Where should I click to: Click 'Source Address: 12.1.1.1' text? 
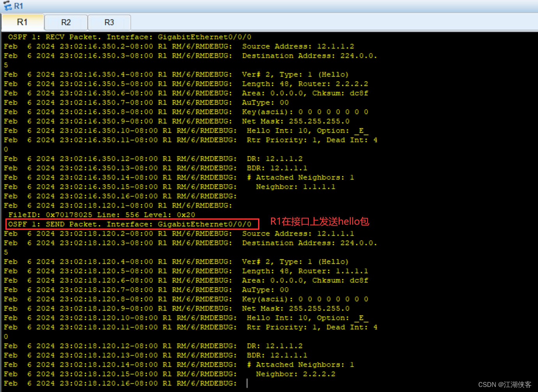coord(298,234)
